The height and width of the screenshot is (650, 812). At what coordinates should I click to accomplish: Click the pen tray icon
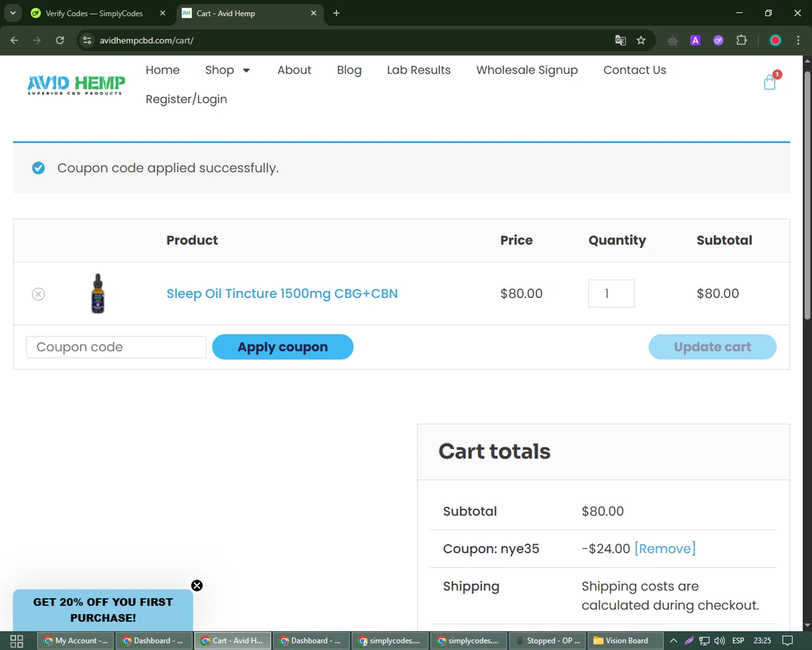(689, 641)
